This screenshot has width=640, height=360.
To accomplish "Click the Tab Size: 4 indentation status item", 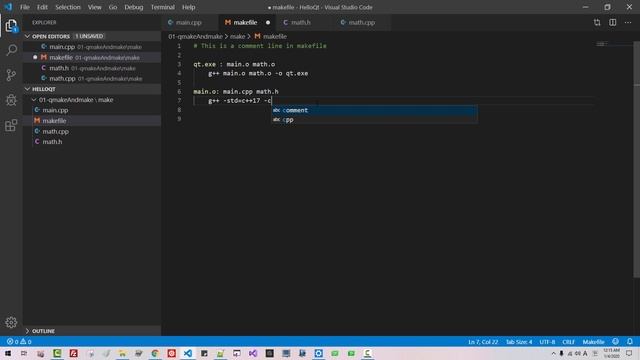I will click(519, 342).
